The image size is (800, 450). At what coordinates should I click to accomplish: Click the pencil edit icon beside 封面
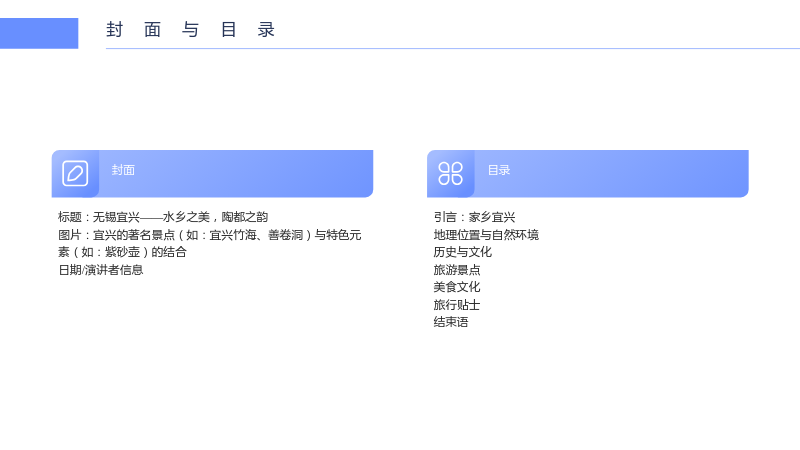(75, 173)
